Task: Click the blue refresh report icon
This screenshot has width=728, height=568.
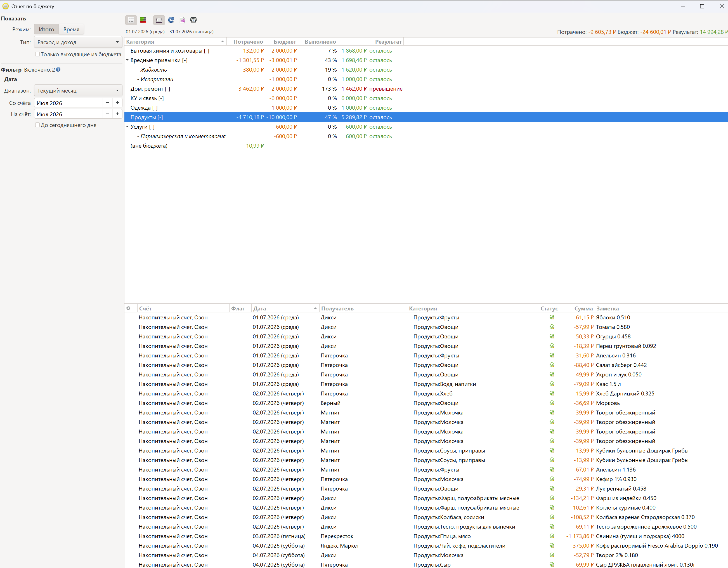Action: (x=171, y=20)
